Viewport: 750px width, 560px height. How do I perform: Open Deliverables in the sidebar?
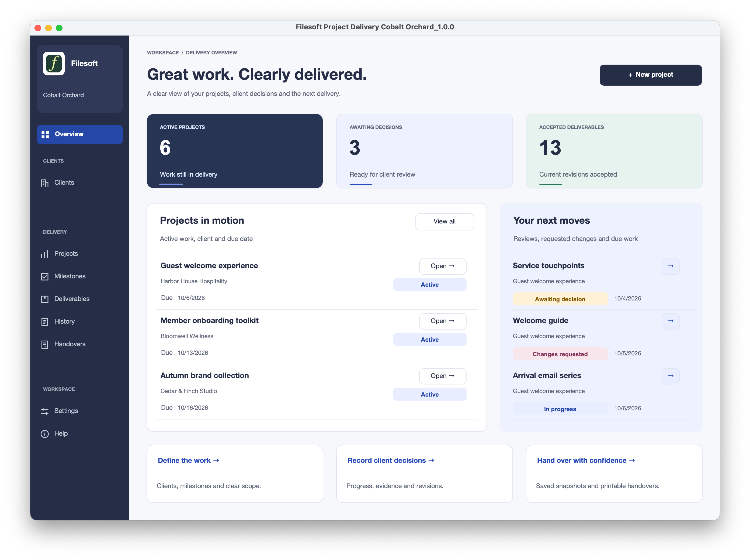pyautogui.click(x=80, y=299)
